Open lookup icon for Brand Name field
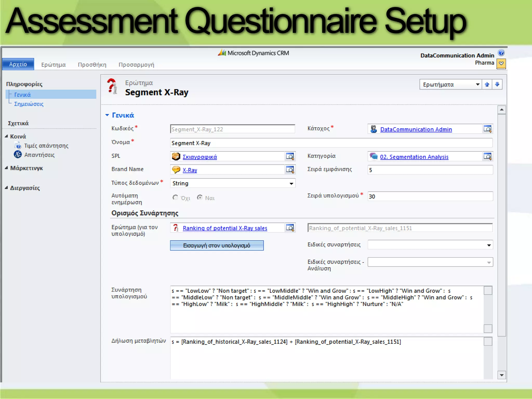The width and height of the screenshot is (532, 399). [290, 170]
